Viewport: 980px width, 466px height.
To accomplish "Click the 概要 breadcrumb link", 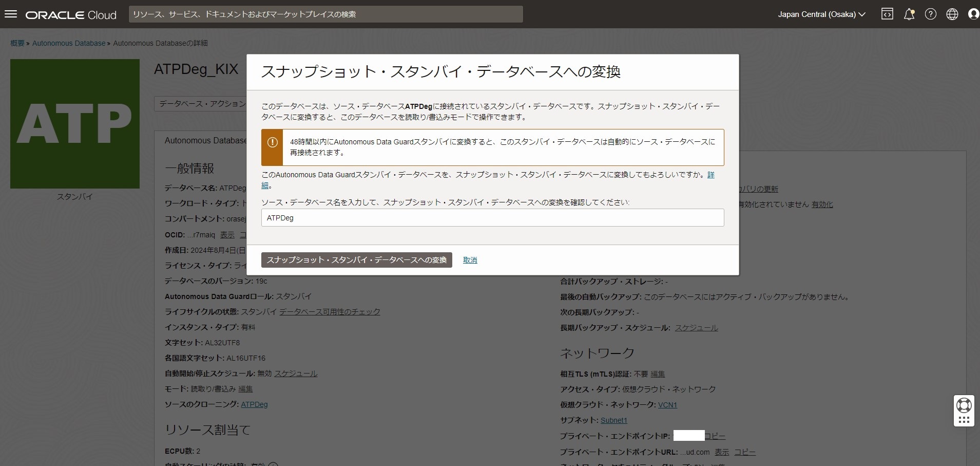I will [x=17, y=43].
